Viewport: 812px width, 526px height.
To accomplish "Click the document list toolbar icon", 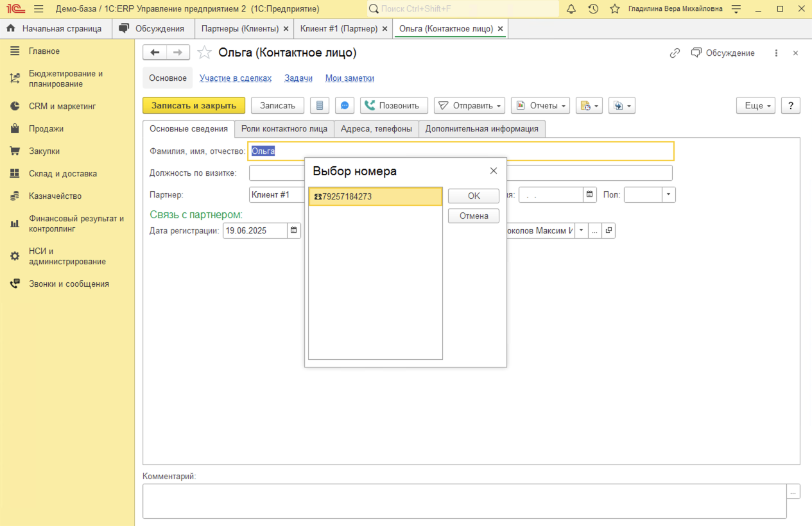I will point(320,106).
